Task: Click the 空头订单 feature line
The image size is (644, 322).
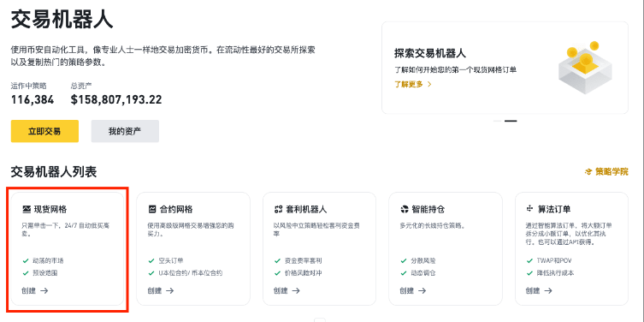Action: pyautogui.click(x=166, y=260)
